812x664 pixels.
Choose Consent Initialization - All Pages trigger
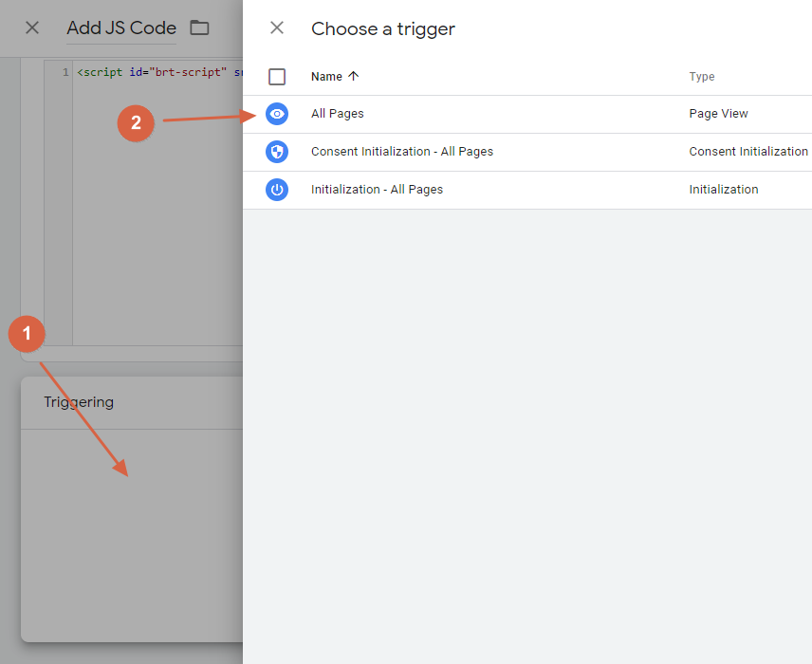(x=402, y=152)
